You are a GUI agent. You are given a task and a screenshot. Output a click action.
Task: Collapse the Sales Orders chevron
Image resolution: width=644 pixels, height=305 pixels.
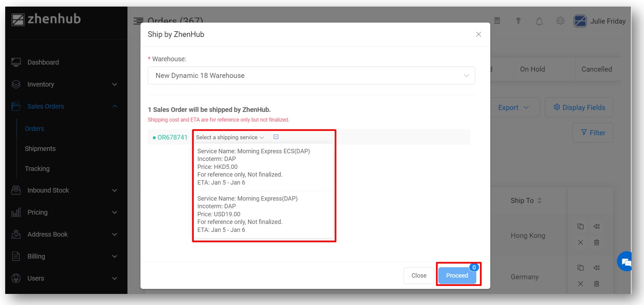pos(115,106)
